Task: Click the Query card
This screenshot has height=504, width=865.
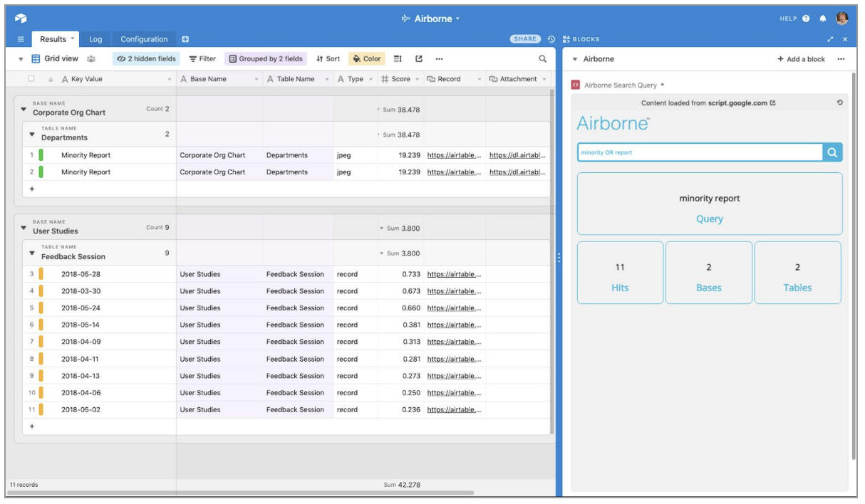Action: coord(710,204)
